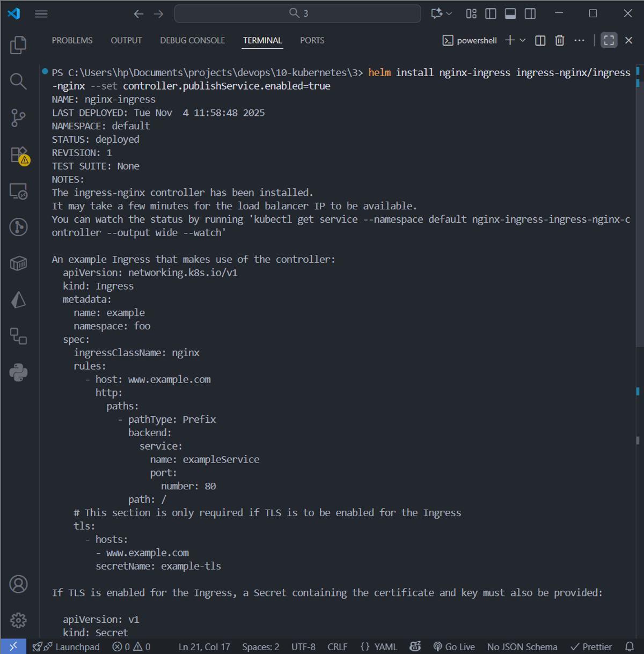Select YAML language mode in status bar
644x654 pixels.
tap(379, 646)
